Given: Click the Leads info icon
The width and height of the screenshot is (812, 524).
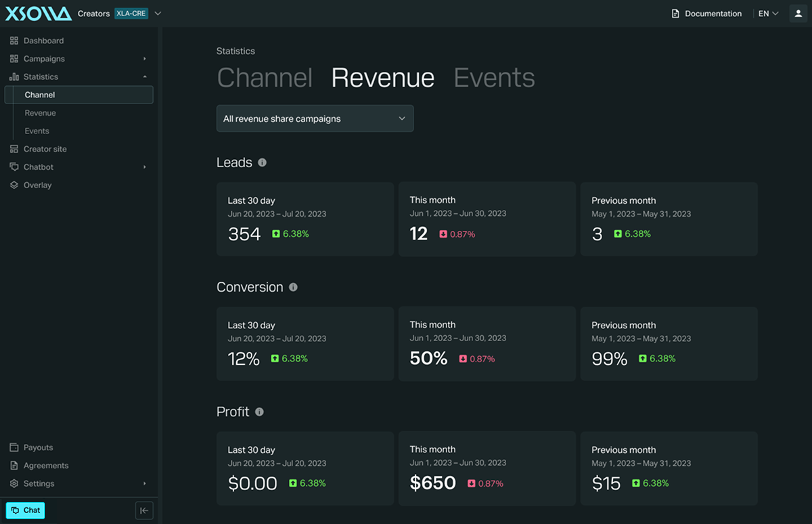Looking at the screenshot, I should tap(262, 162).
